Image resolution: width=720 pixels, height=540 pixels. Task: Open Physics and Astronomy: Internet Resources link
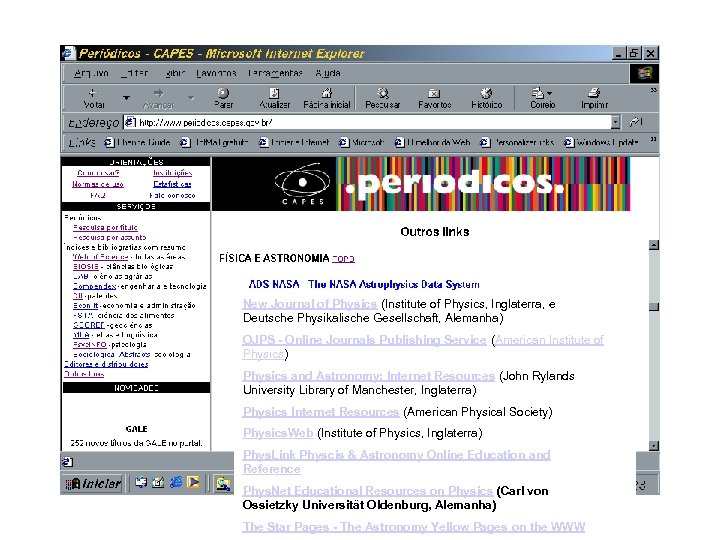pos(369,376)
